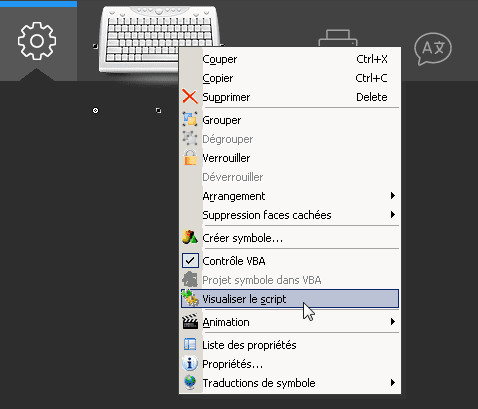
Task: Choose Couper from the context menu
Action: (220, 59)
